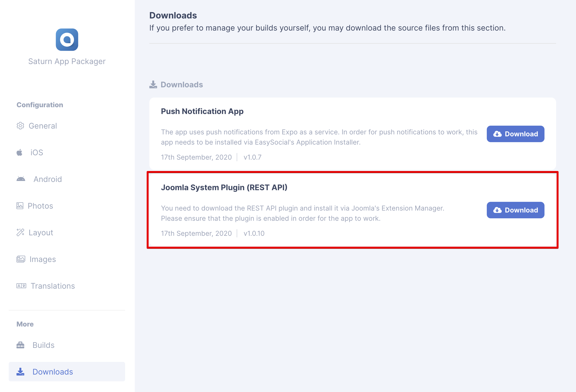Viewport: 576px width, 392px height.
Task: Click the download tray icon in sidebar
Action: coord(20,372)
